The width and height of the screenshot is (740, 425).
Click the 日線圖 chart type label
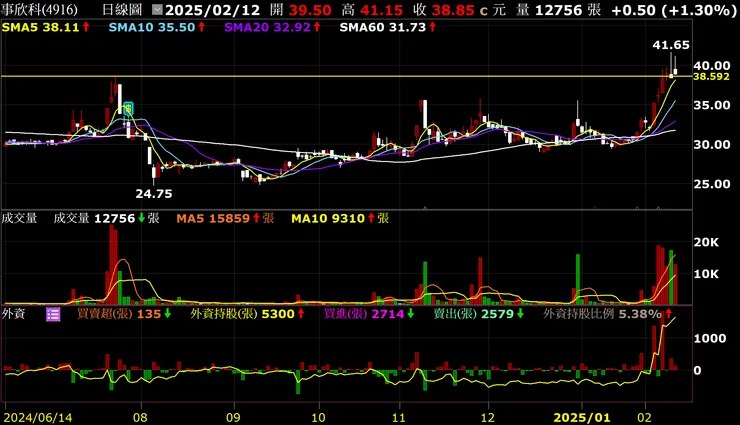(122, 9)
